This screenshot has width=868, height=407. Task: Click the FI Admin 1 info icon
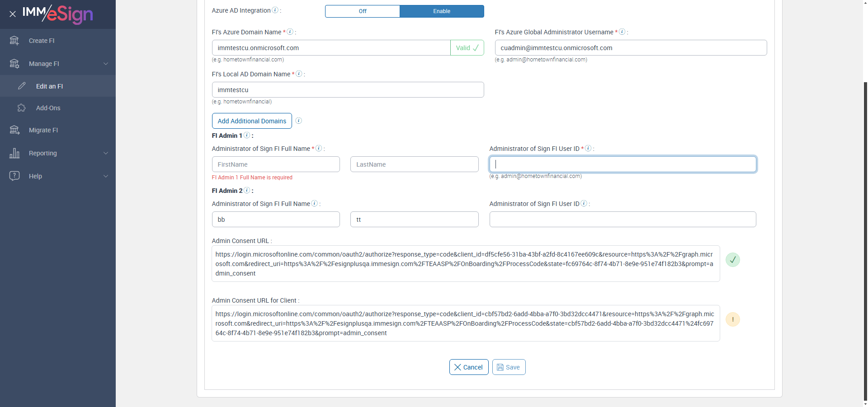click(247, 135)
